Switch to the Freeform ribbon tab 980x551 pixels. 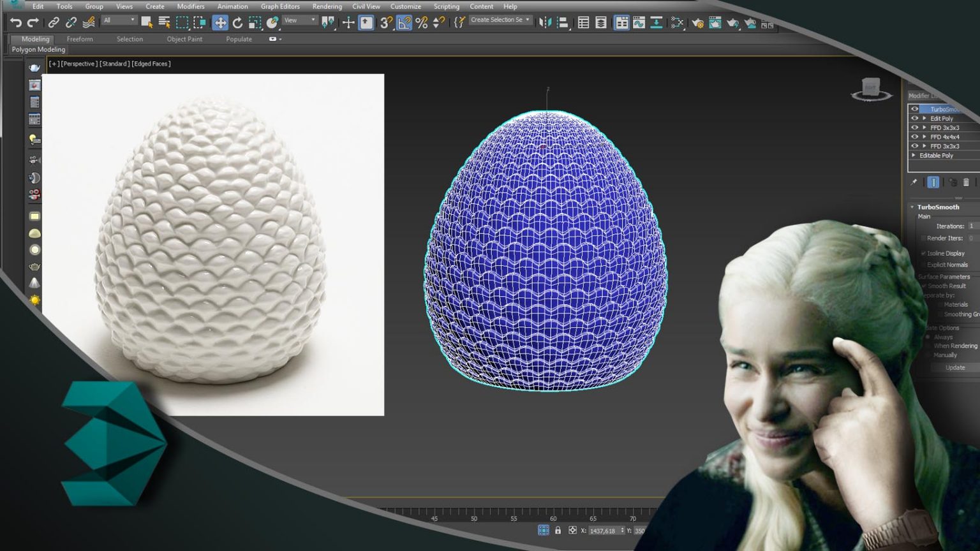pos(80,39)
